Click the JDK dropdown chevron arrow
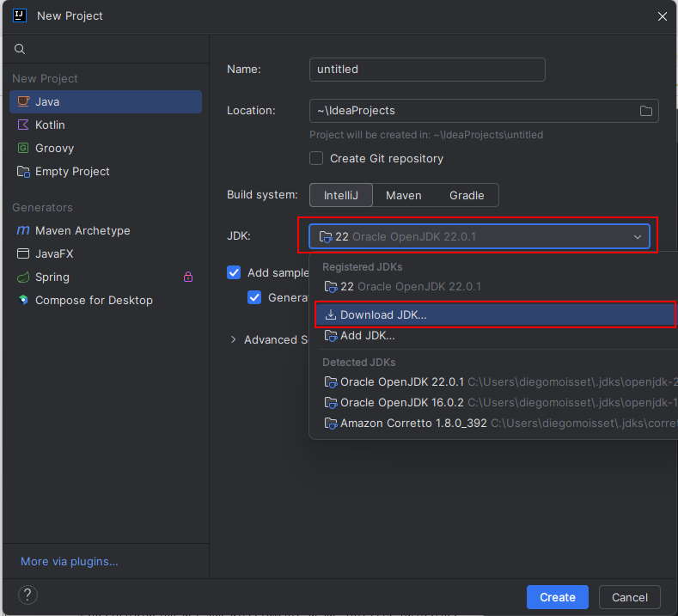Viewport: 678px width, 616px height. (638, 237)
